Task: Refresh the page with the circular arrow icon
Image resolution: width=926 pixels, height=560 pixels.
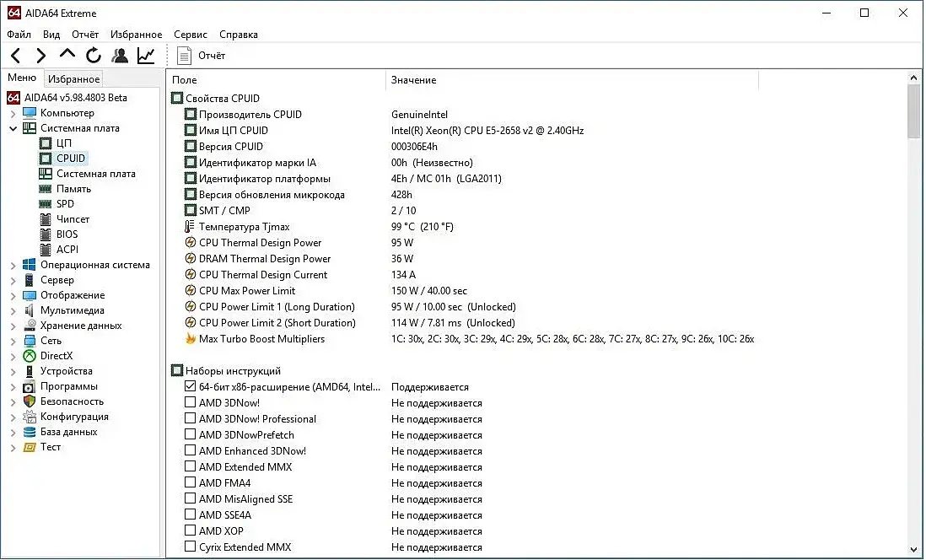Action: (94, 56)
